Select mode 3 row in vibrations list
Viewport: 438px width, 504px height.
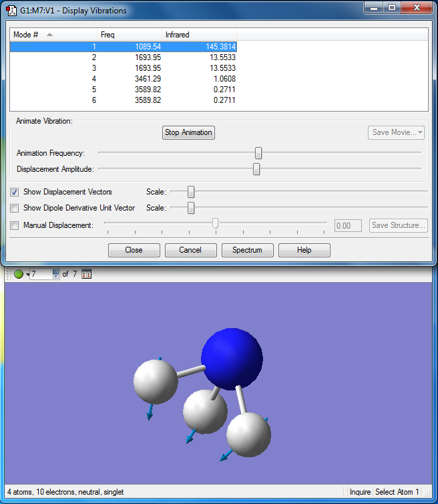[124, 68]
